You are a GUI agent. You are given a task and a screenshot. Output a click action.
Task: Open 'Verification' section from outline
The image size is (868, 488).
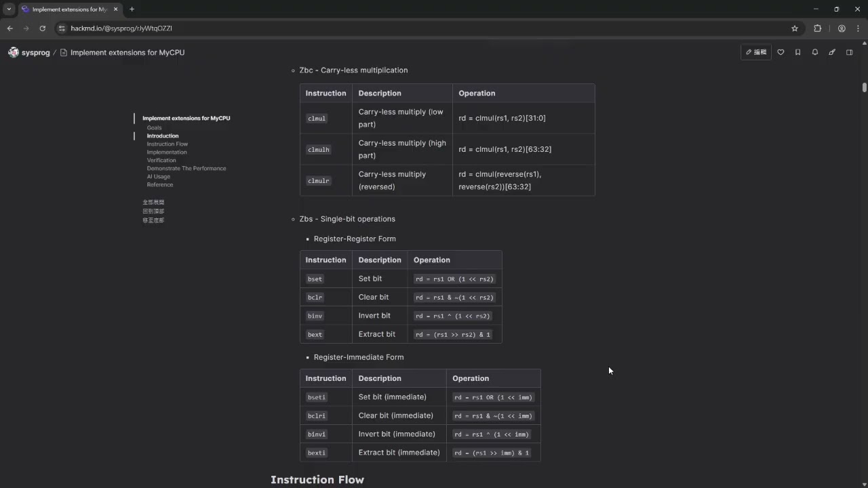161,160
